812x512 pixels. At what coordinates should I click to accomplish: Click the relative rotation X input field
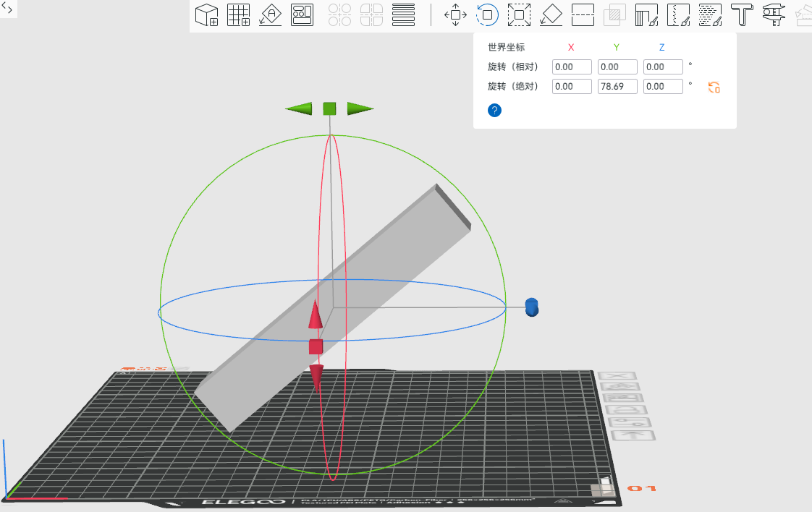(x=572, y=67)
